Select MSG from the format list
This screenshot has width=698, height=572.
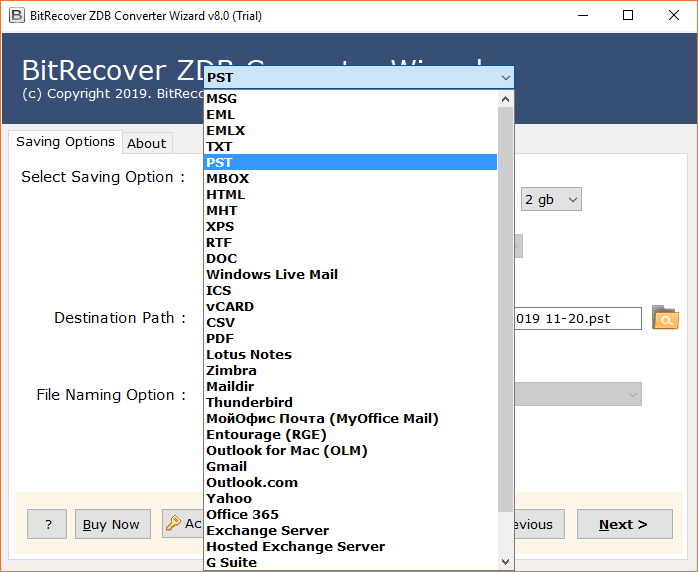350,98
